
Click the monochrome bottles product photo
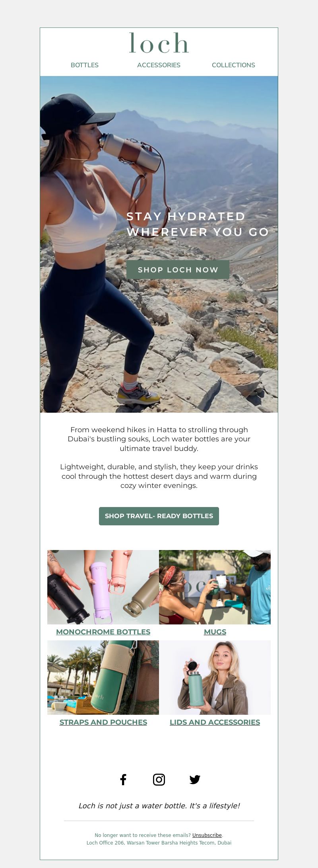pyautogui.click(x=103, y=587)
